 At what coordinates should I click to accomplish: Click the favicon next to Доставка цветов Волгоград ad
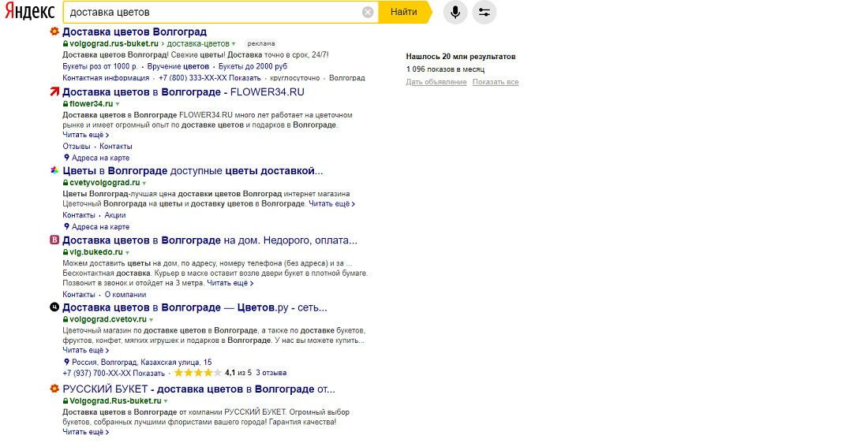(x=54, y=32)
